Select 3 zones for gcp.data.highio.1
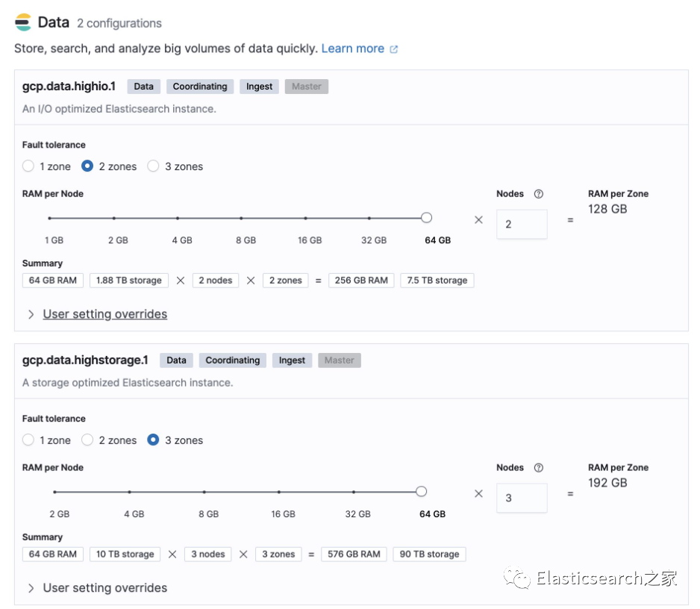Image resolution: width=700 pixels, height=609 pixels. click(153, 166)
